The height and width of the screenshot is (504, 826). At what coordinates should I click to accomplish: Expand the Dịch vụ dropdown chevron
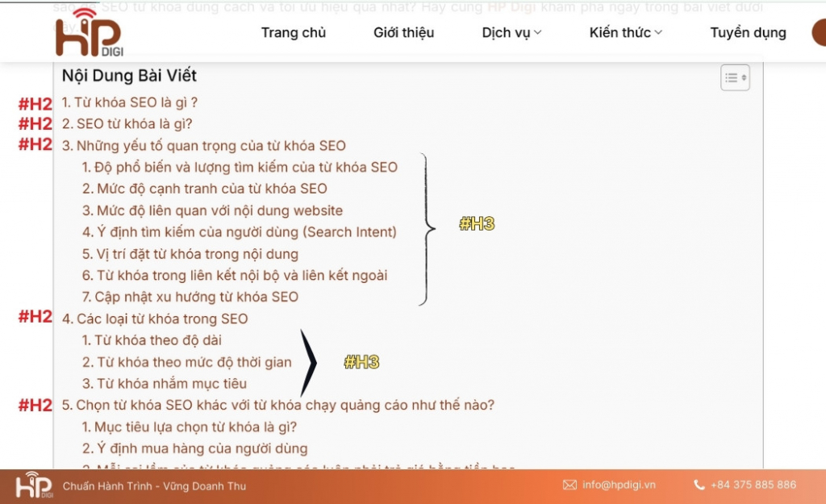click(x=537, y=32)
